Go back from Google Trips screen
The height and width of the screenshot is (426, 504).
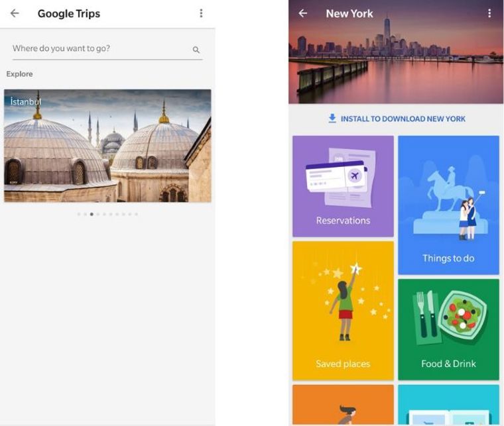pos(15,13)
